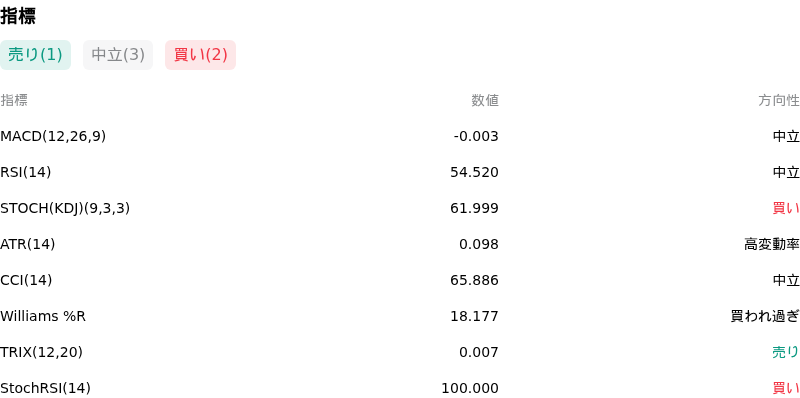Click the 高変動率 volatility label
This screenshot has width=800, height=398.
pos(772,244)
